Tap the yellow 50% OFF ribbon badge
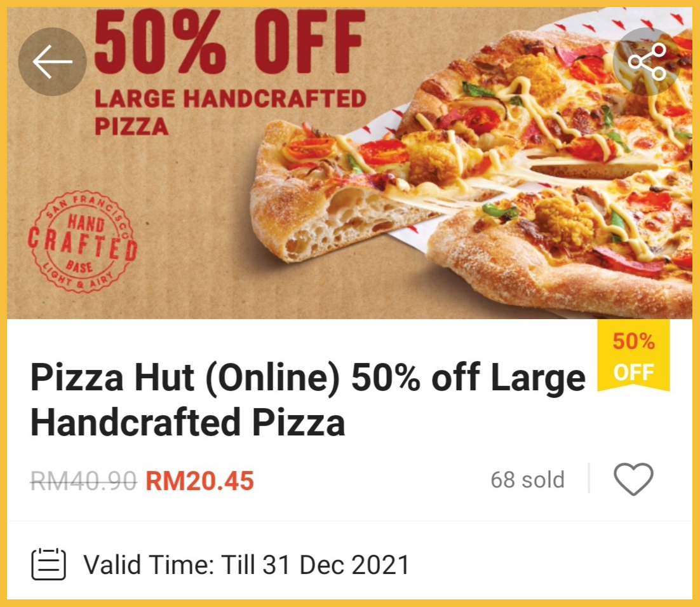This screenshot has width=700, height=607. [633, 355]
